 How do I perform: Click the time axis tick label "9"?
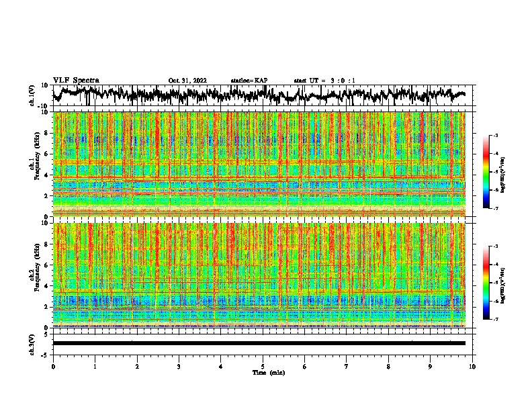(x=430, y=367)
